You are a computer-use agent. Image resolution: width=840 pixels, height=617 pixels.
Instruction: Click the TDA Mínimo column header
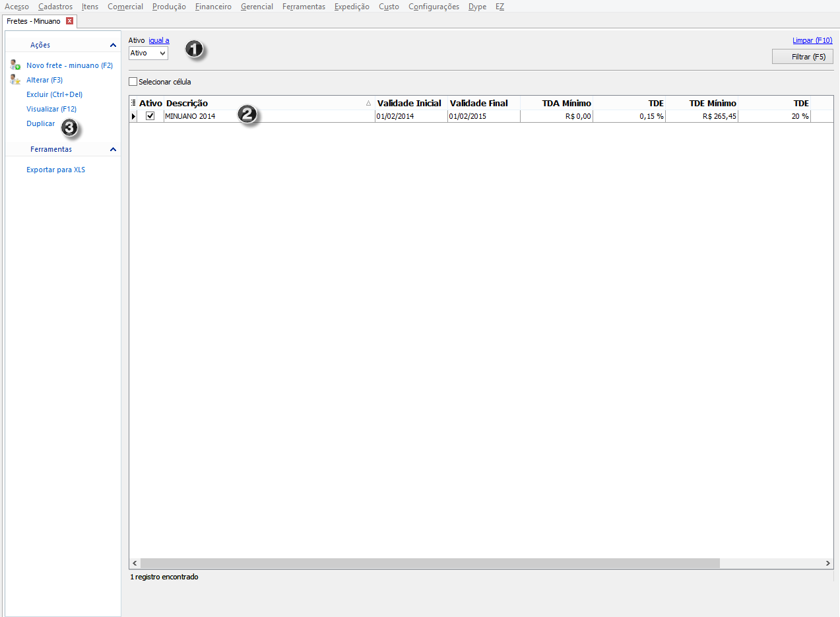coord(556,103)
